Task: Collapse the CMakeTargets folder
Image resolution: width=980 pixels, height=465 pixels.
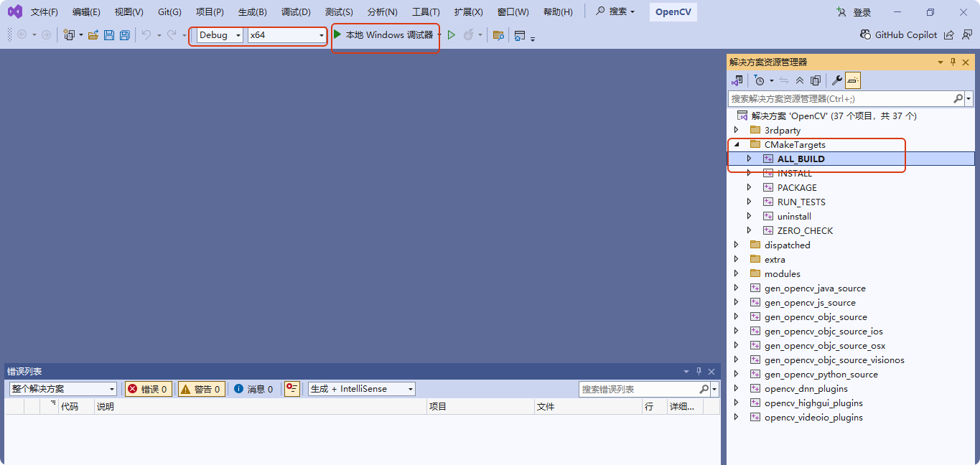Action: pyautogui.click(x=736, y=144)
